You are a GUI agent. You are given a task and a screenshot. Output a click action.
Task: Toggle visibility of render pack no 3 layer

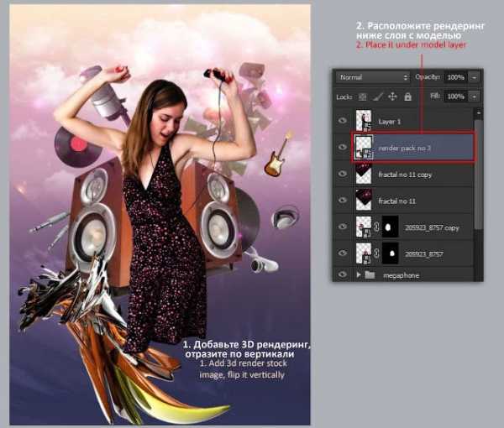pyautogui.click(x=343, y=147)
